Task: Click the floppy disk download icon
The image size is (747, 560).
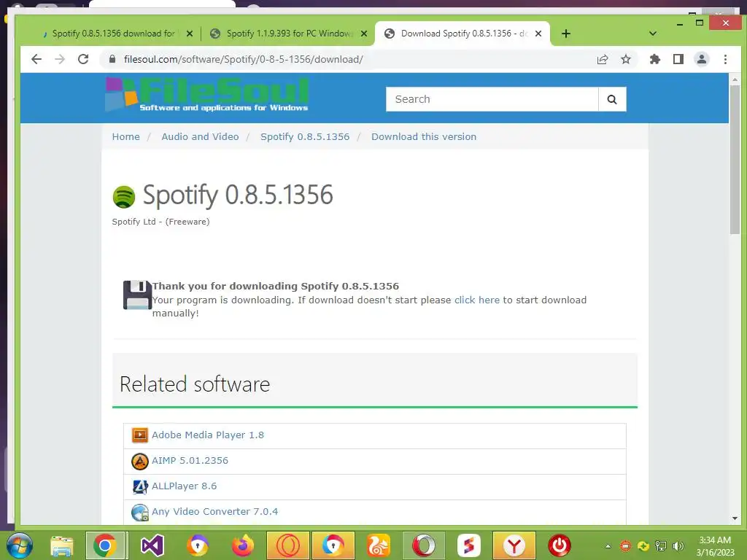Action: (x=137, y=295)
